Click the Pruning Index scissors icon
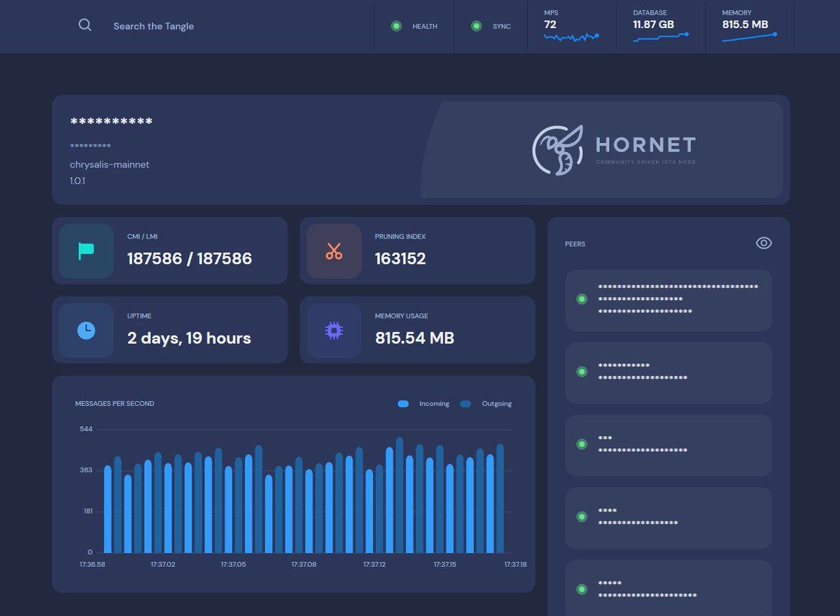 tap(334, 251)
